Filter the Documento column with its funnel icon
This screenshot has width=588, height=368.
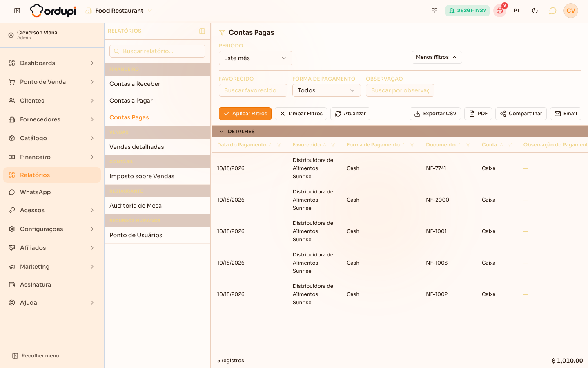468,145
